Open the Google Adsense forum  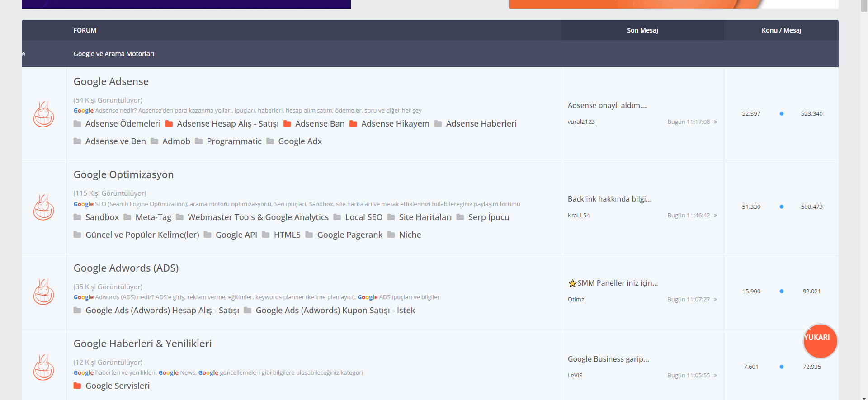[111, 81]
